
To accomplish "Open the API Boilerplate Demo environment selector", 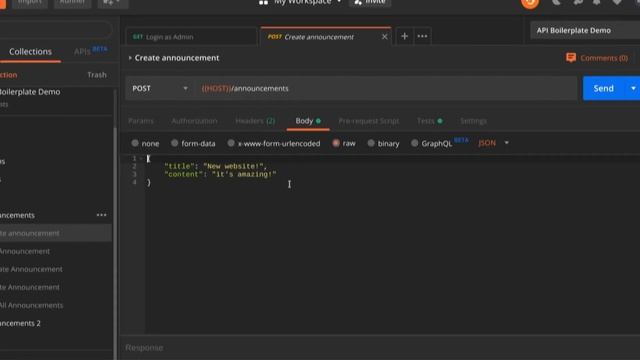I will coord(585,30).
